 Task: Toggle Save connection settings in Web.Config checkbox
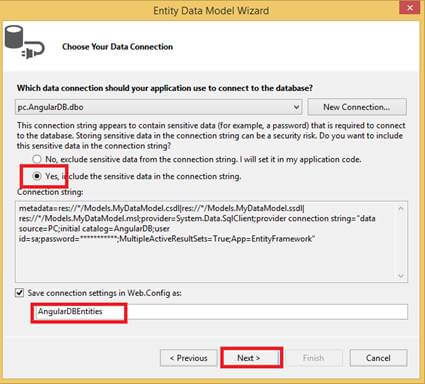(x=20, y=293)
